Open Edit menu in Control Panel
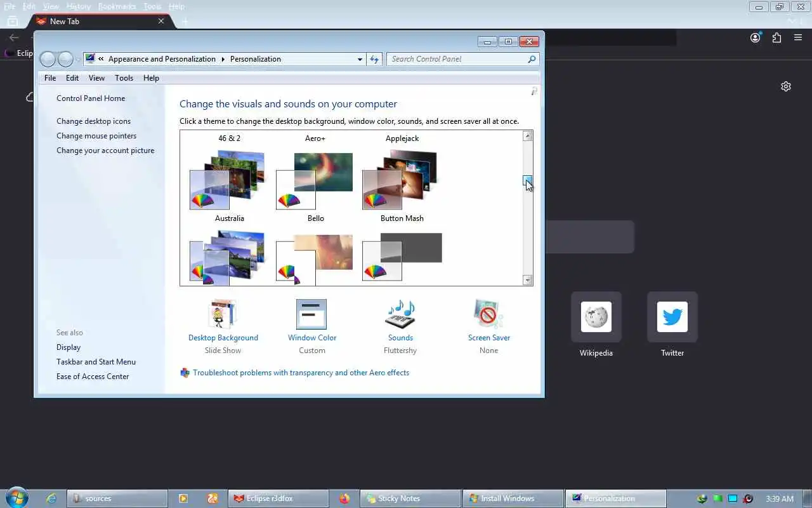812x508 pixels. (72, 77)
